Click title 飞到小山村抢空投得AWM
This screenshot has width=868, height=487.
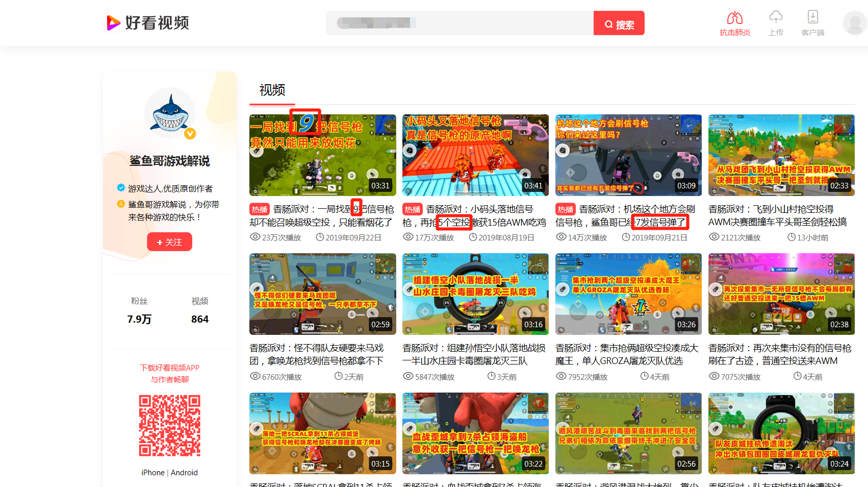pyautogui.click(x=778, y=215)
